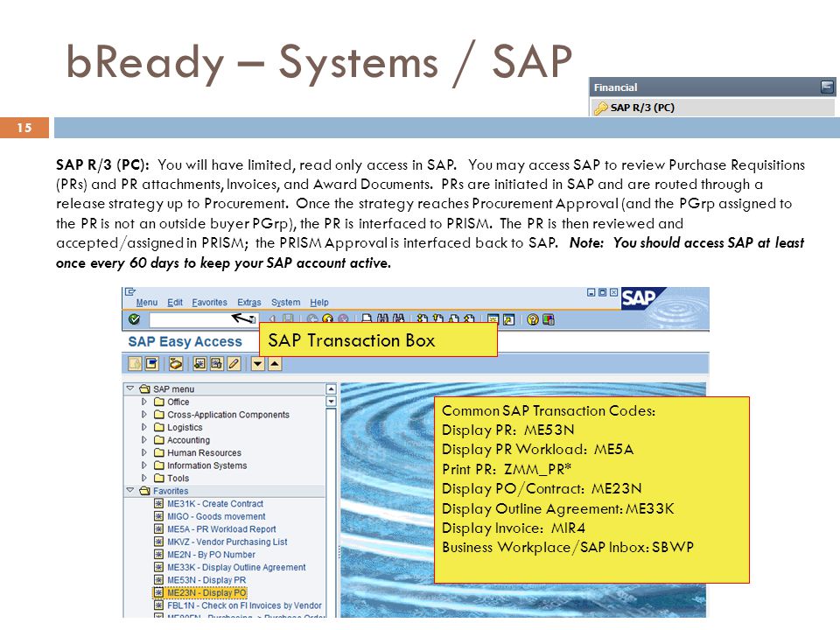Click the Logistics folder label
This screenshot has width=840, height=630.
tap(185, 427)
